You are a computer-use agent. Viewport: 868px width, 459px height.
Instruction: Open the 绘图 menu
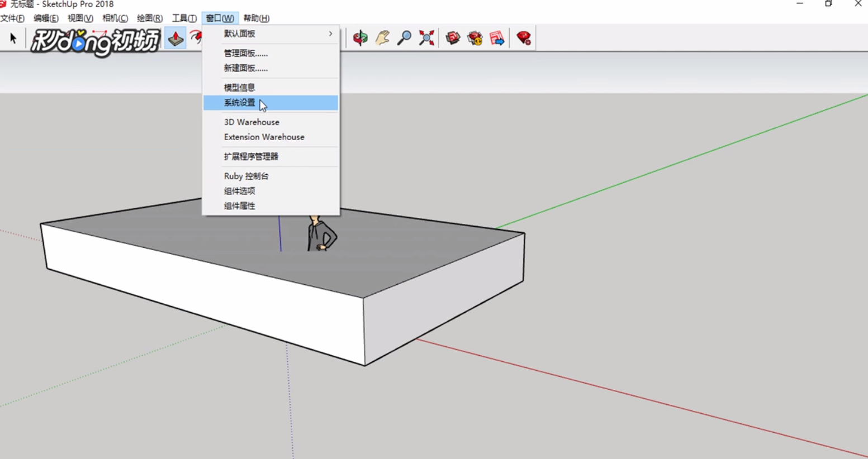pos(149,18)
